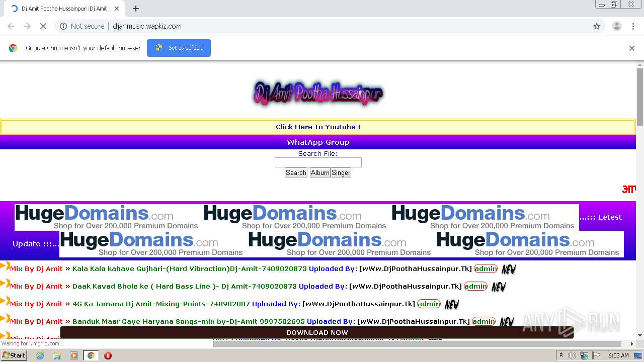This screenshot has height=362, width=644.
Task: Click the scroll down arrow of page
Action: (x=640, y=335)
